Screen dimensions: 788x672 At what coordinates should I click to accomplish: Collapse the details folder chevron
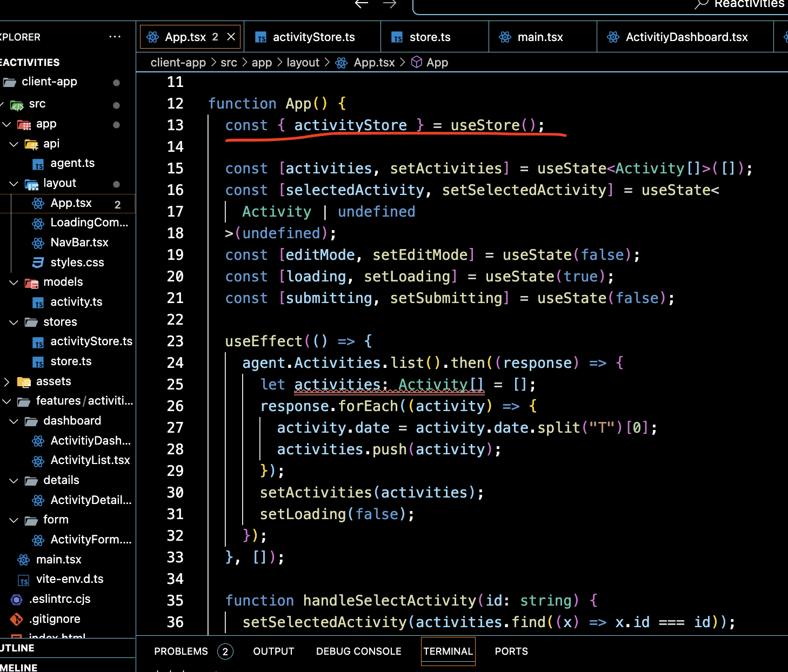coord(14,481)
